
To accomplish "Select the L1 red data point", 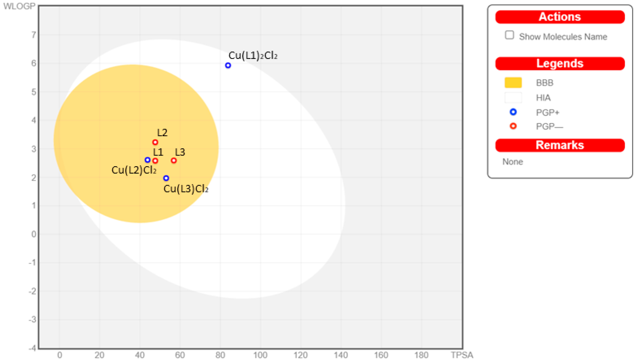I will [155, 161].
